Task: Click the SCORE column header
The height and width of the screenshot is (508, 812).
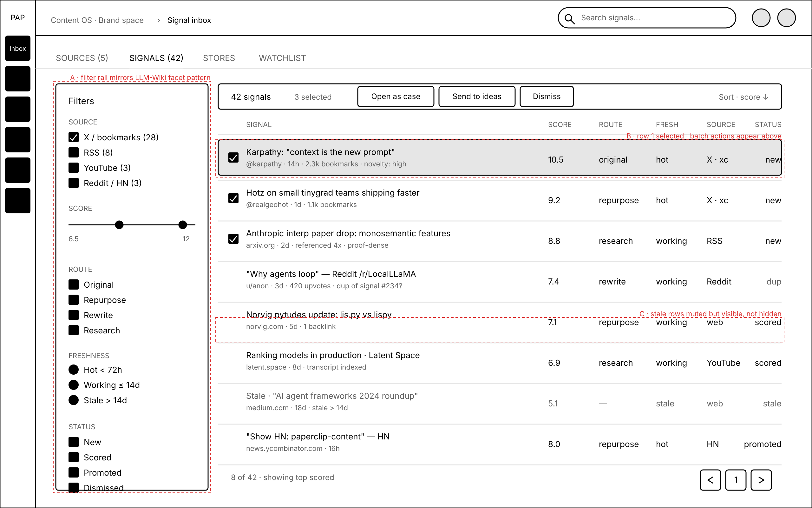Action: click(x=560, y=125)
